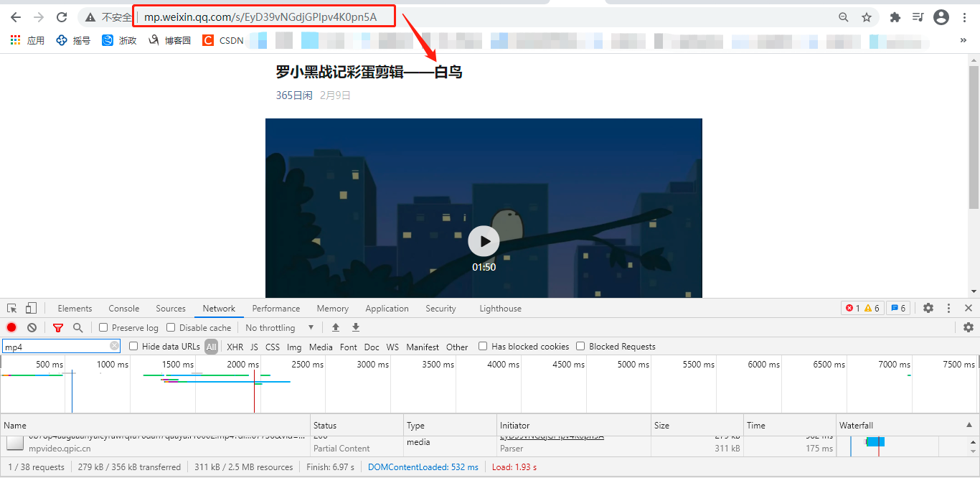Open the CSDN bookmark
980x478 pixels.
pyautogui.click(x=223, y=40)
